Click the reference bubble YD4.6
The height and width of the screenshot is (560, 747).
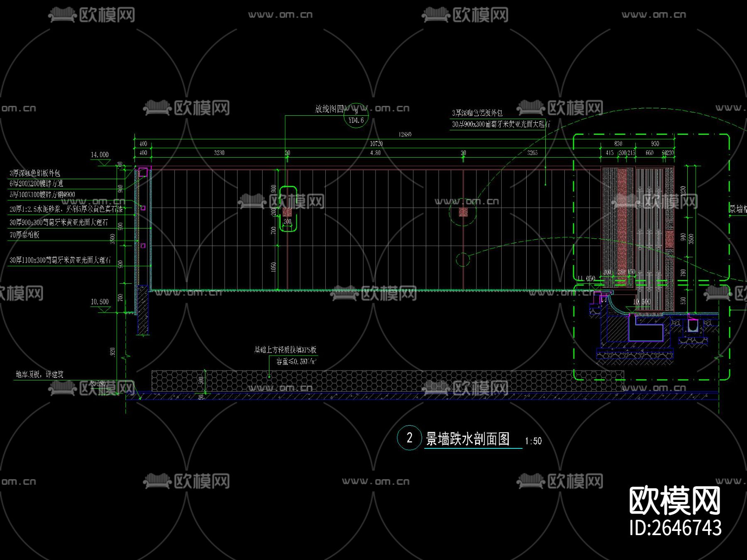pos(356,116)
